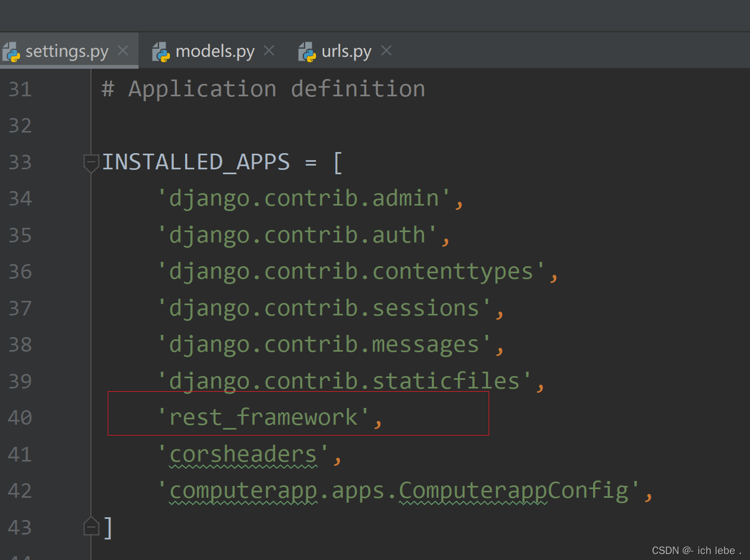Viewport: 750px width, 560px height.
Task: Click 'django.contrib.staticfiles' string
Action: click(344, 381)
